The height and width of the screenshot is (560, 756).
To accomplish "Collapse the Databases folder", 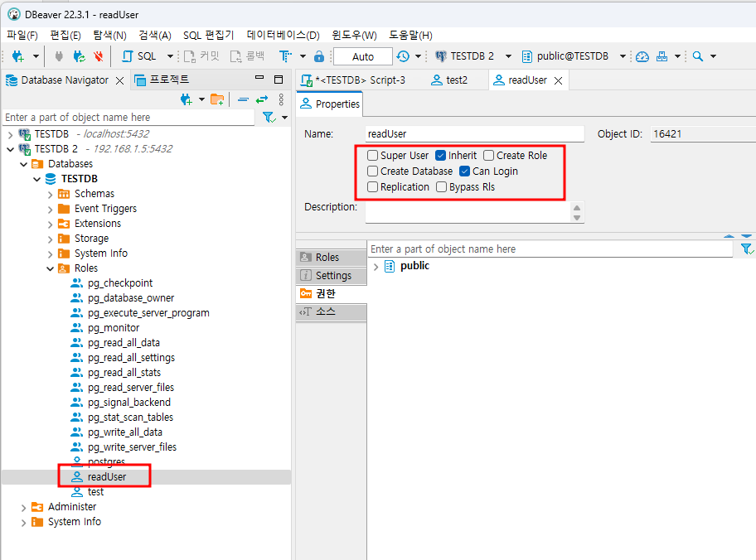I will click(x=23, y=164).
